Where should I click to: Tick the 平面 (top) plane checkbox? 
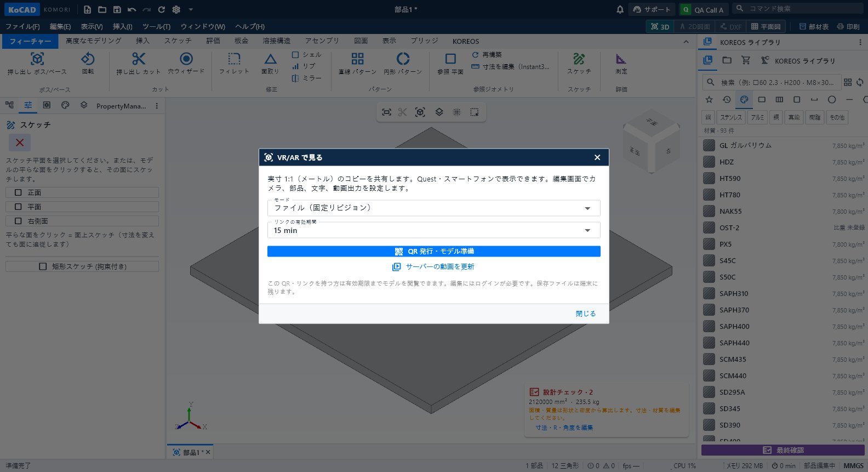click(x=18, y=207)
